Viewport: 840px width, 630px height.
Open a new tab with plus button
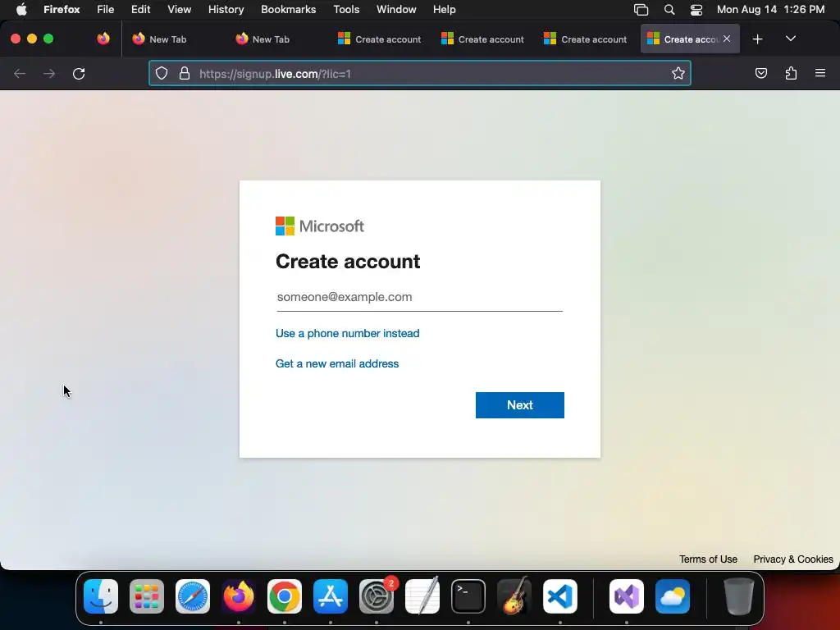tap(757, 39)
